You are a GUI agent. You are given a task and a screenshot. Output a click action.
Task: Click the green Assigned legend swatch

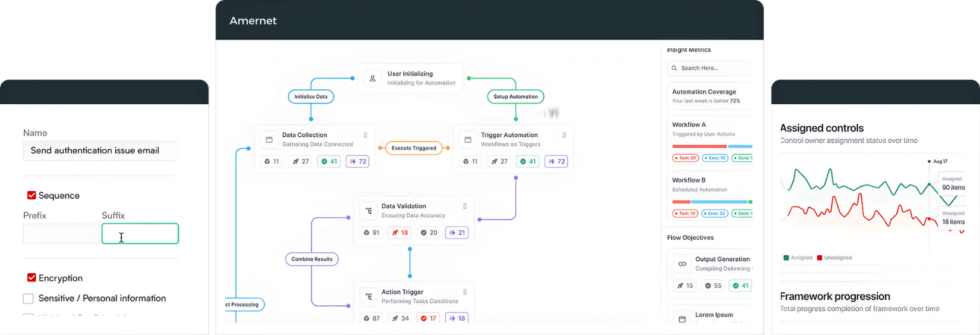point(786,258)
